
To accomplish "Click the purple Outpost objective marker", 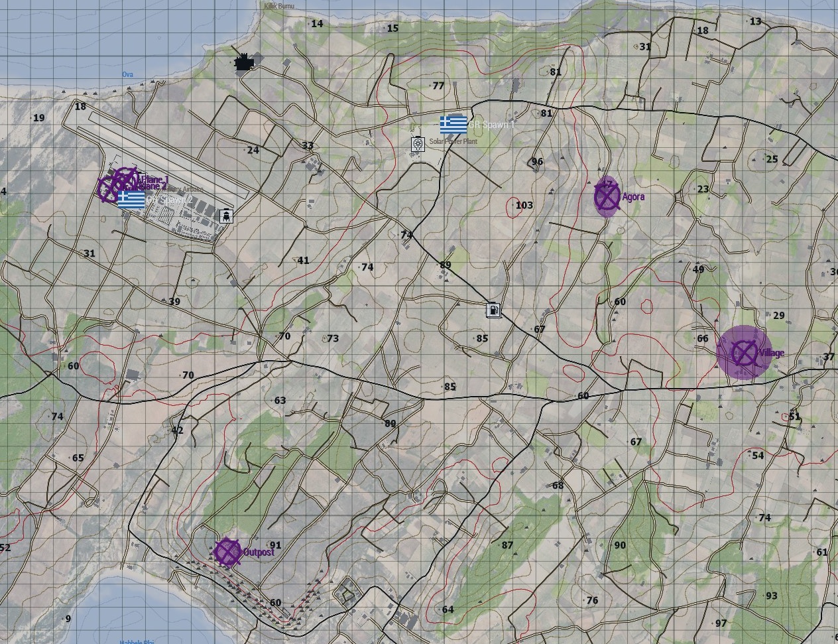I will [228, 551].
